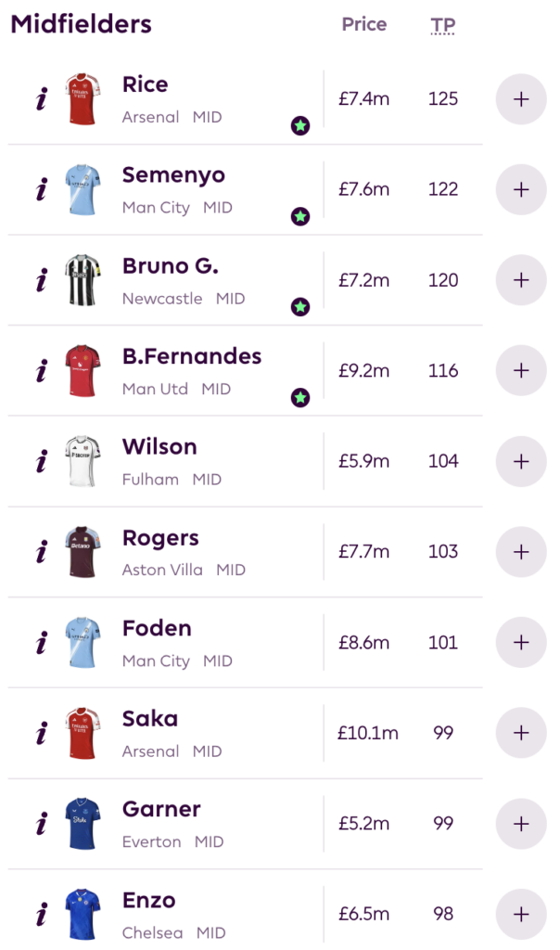Image resolution: width=560 pixels, height=950 pixels.
Task: Open B.Fernandes info icon
Action: click(x=41, y=371)
